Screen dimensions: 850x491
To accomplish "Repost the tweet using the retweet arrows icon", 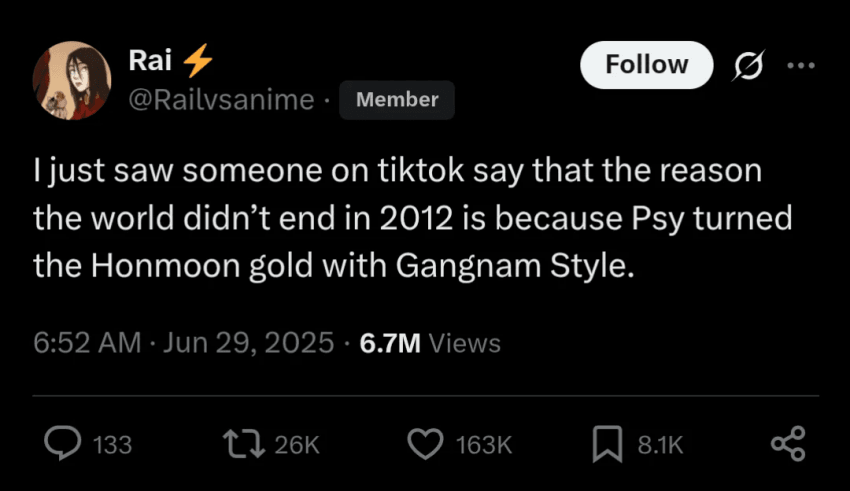I will (x=244, y=443).
